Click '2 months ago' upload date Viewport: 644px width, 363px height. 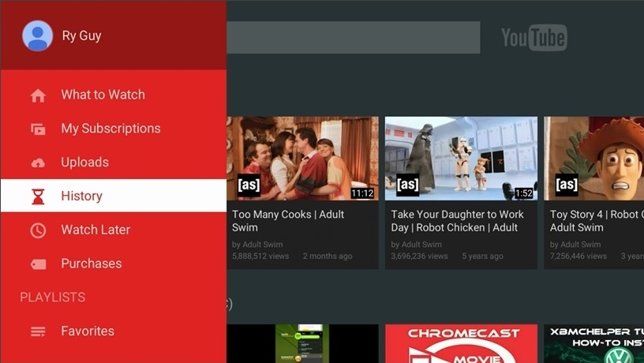click(328, 256)
